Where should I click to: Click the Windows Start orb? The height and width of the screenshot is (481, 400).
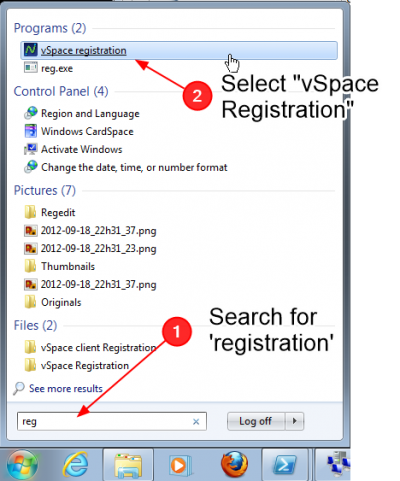(x=23, y=465)
